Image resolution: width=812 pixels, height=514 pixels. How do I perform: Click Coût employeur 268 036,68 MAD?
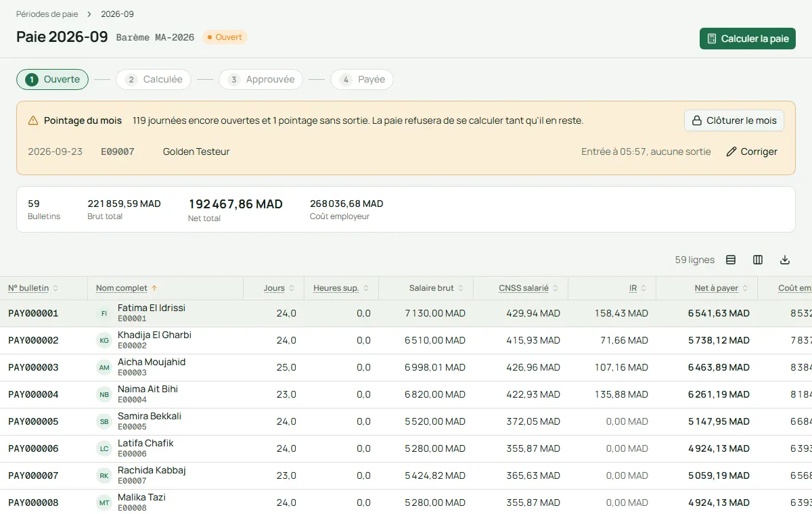346,204
